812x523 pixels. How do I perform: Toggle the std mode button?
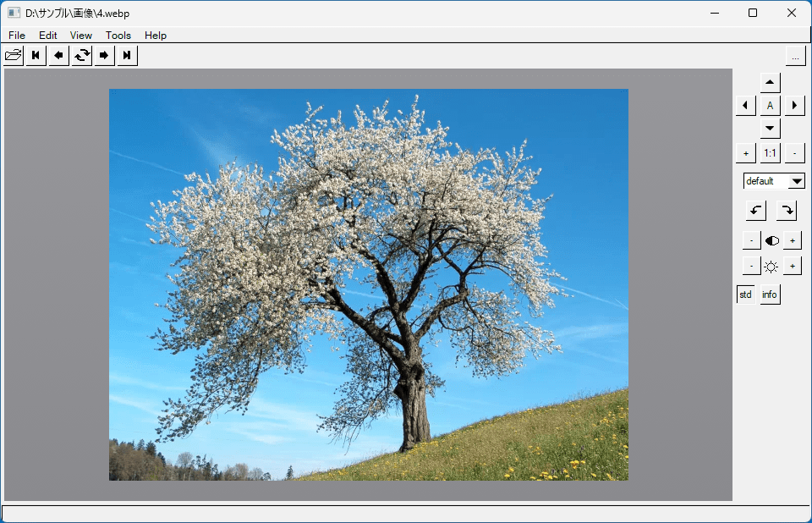(746, 295)
